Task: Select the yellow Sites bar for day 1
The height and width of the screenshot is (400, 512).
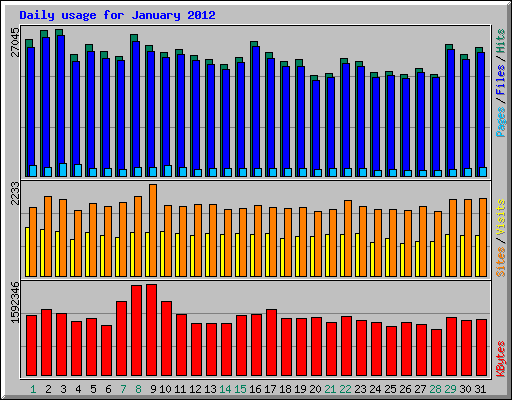Action: (x=27, y=252)
